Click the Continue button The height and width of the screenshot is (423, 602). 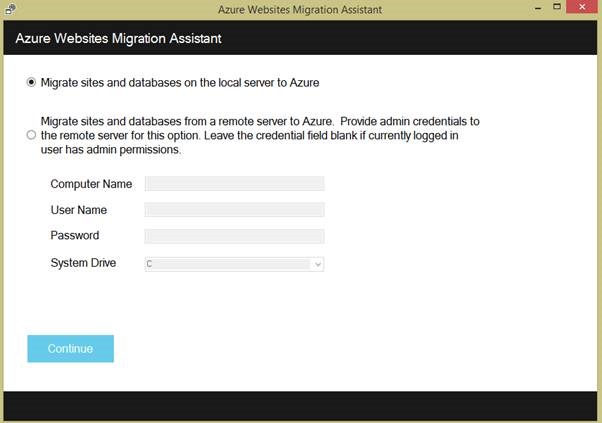(71, 349)
